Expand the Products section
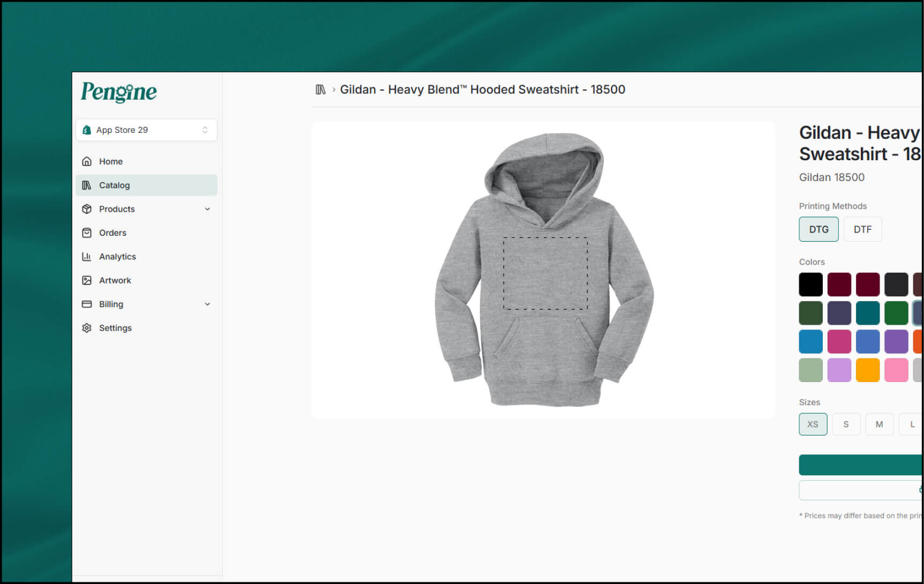Viewport: 924px width, 584px height. (207, 209)
